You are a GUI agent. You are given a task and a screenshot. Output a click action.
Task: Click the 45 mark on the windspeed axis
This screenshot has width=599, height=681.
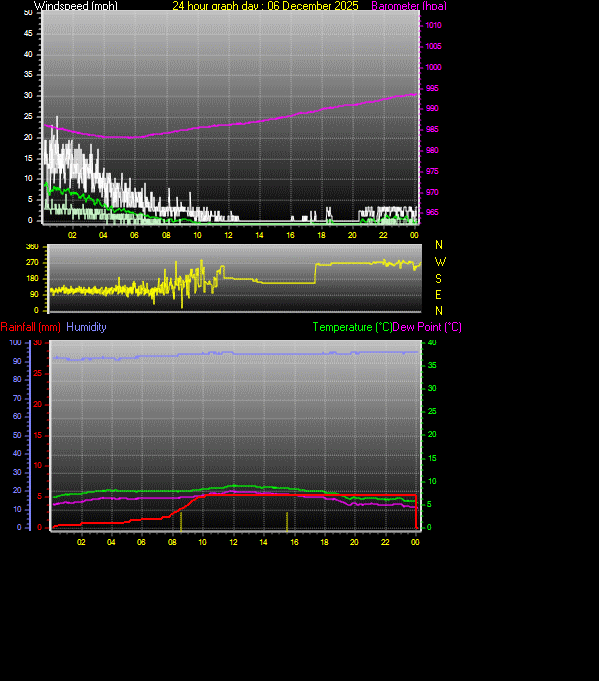[28, 33]
